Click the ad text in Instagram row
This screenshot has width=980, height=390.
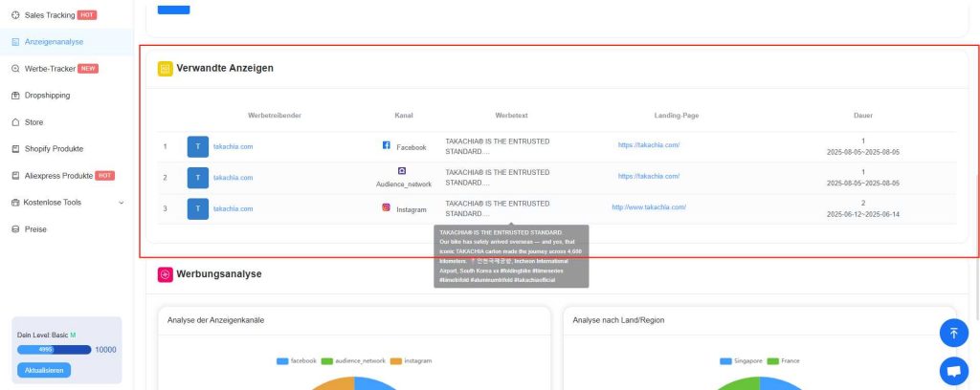[498, 209]
